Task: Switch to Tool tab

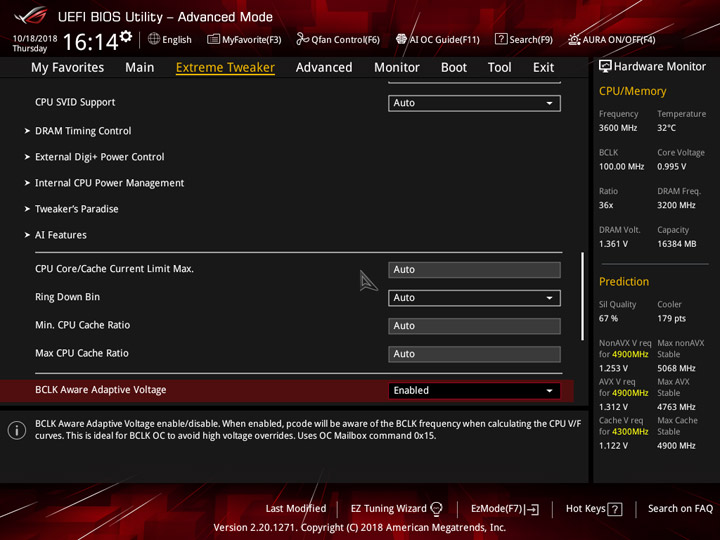Action: (x=500, y=68)
